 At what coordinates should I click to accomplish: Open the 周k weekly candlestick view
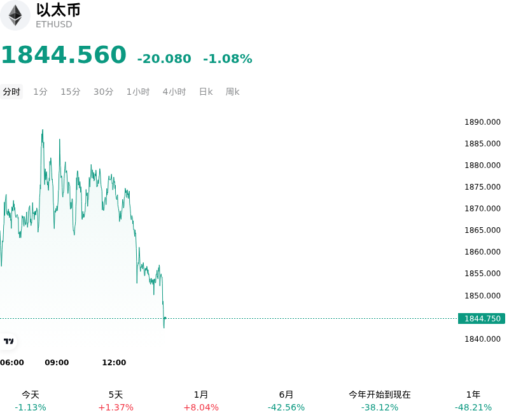(232, 92)
